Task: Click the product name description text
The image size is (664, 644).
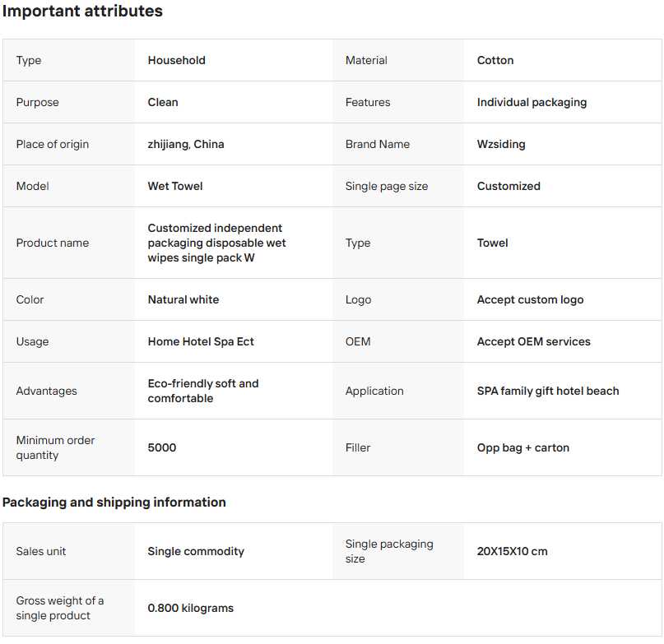Action: point(217,243)
